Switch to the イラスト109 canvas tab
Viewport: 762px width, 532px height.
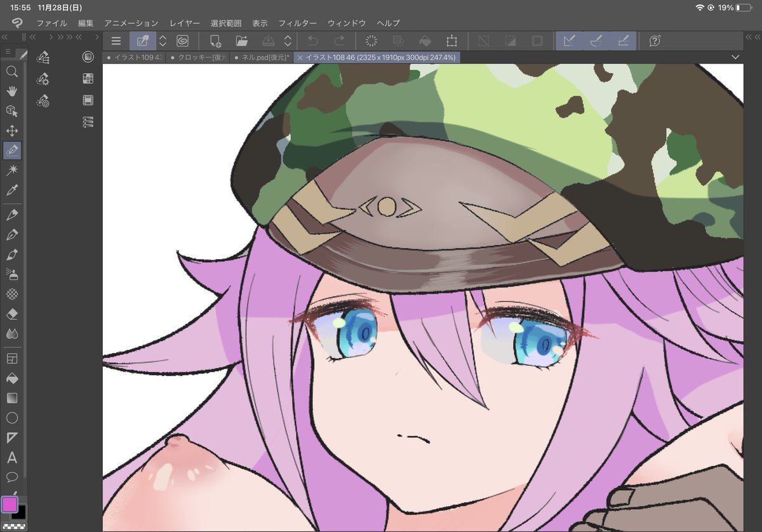pyautogui.click(x=134, y=57)
